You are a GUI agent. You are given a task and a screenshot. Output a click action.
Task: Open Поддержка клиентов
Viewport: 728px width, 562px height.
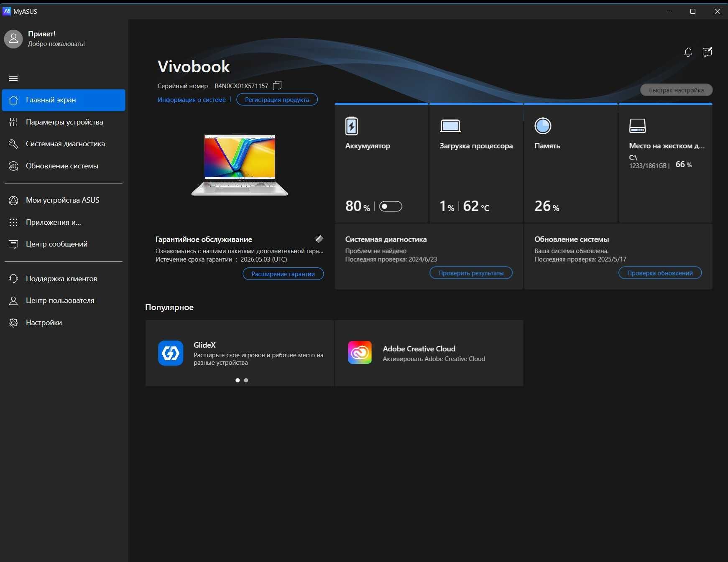click(64, 279)
